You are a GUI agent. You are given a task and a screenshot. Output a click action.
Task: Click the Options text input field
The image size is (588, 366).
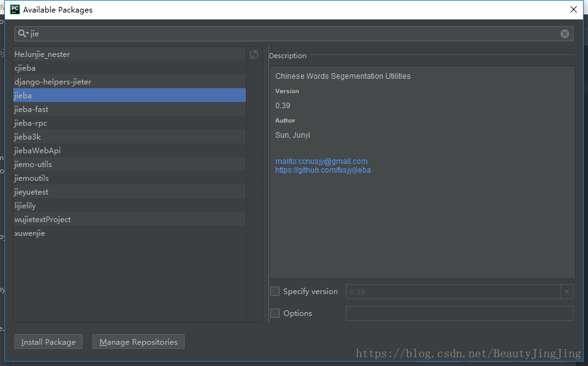click(x=459, y=313)
